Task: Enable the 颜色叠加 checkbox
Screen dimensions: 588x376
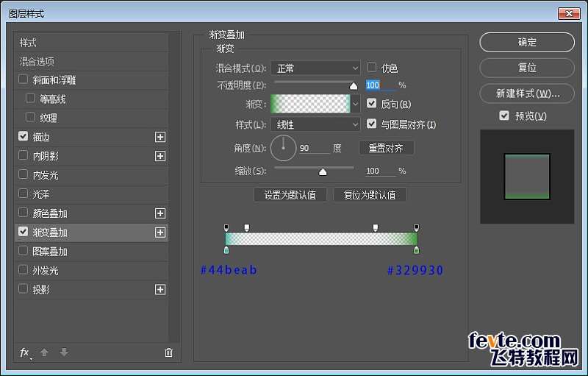Action: coord(24,213)
